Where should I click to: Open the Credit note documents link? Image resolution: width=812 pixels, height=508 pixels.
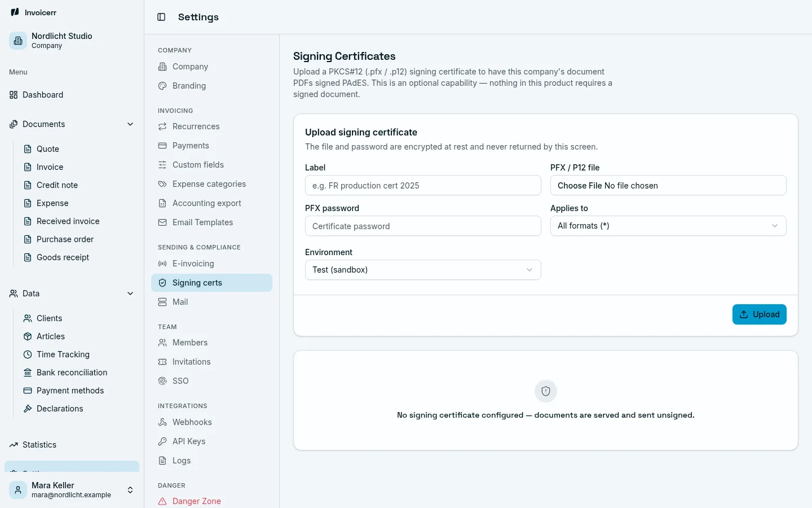point(78,185)
